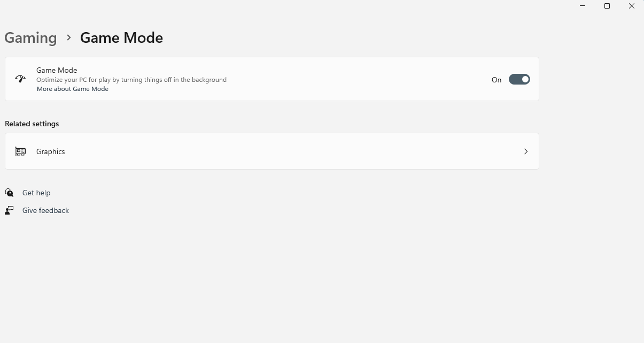Screen dimensions: 644x343
Task: Click the Game Mode page title
Action: pos(121,37)
